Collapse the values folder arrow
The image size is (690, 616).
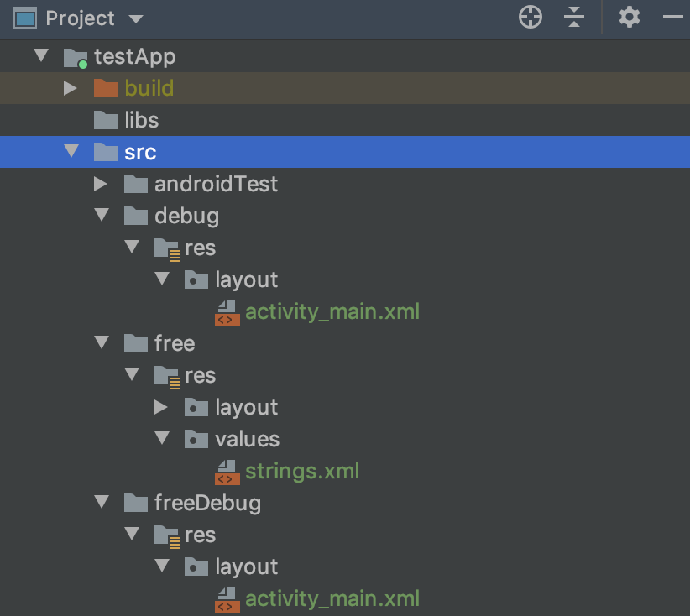162,438
